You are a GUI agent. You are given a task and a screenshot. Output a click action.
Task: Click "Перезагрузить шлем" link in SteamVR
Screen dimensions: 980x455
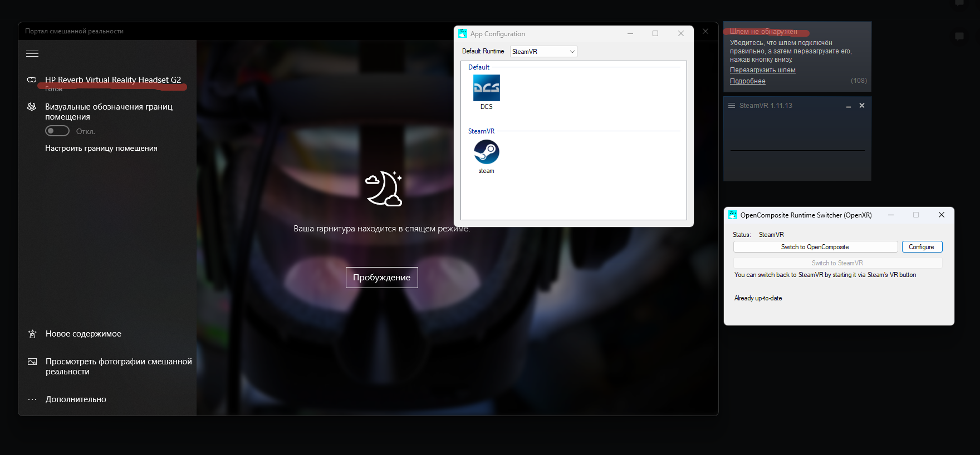coord(763,70)
